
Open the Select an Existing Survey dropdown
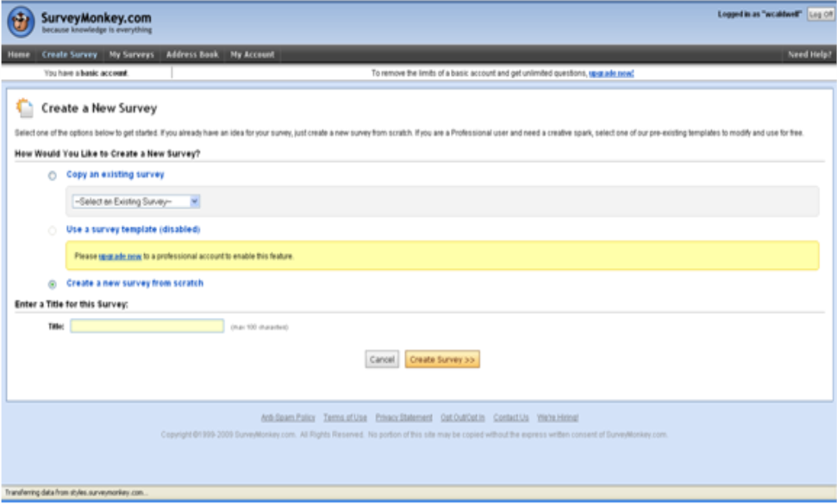tap(136, 202)
